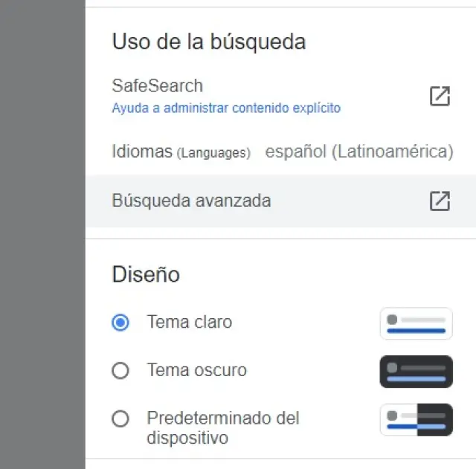Click the Tema claro preview thumbnail
Viewport: 476px width, 469px height.
coord(416,323)
